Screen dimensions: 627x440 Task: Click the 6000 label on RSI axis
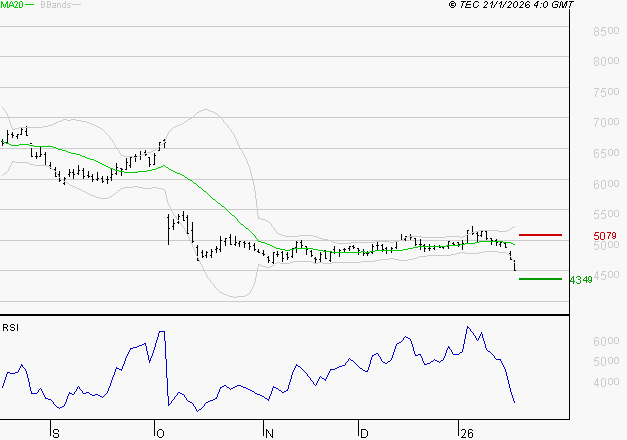(x=607, y=341)
